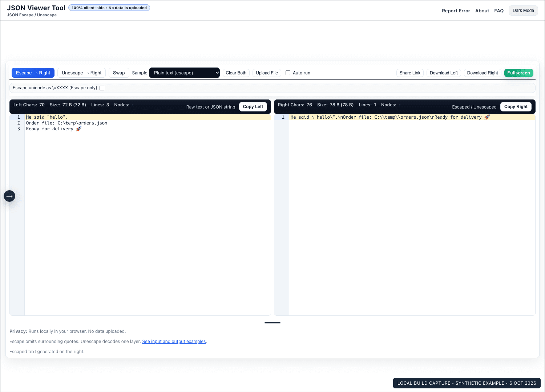This screenshot has height=392, width=545.
Task: Click the left 'Size: 72 B (72 B)' stat
Action: (68, 105)
